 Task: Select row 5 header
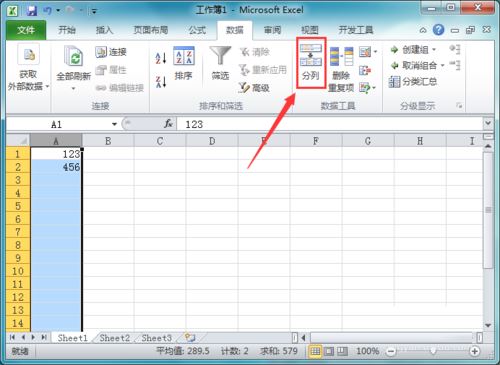pos(18,206)
